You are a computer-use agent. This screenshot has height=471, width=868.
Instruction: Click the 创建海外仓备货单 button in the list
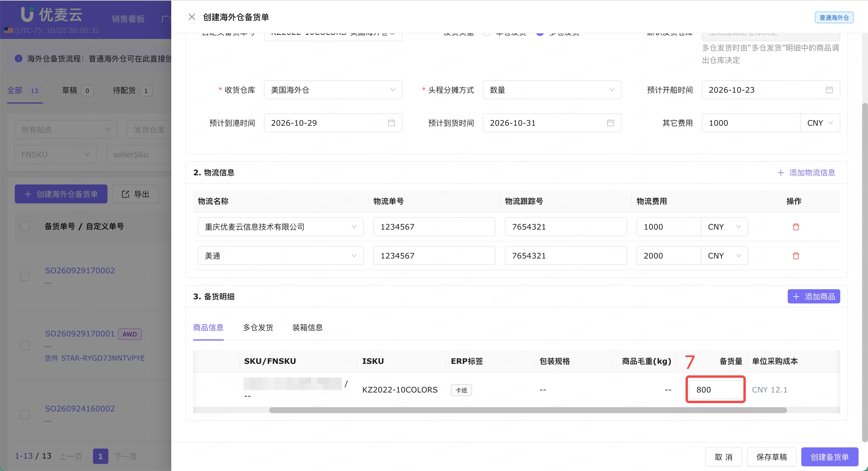(x=61, y=194)
